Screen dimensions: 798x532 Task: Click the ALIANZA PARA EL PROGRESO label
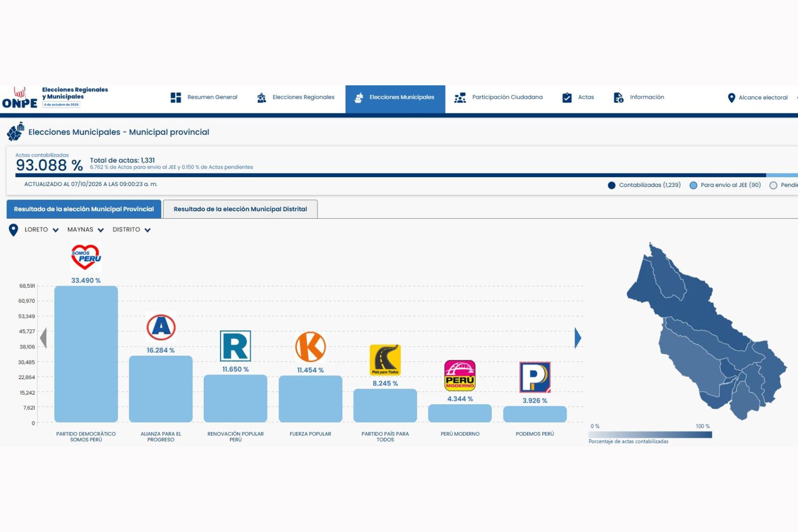161,437
